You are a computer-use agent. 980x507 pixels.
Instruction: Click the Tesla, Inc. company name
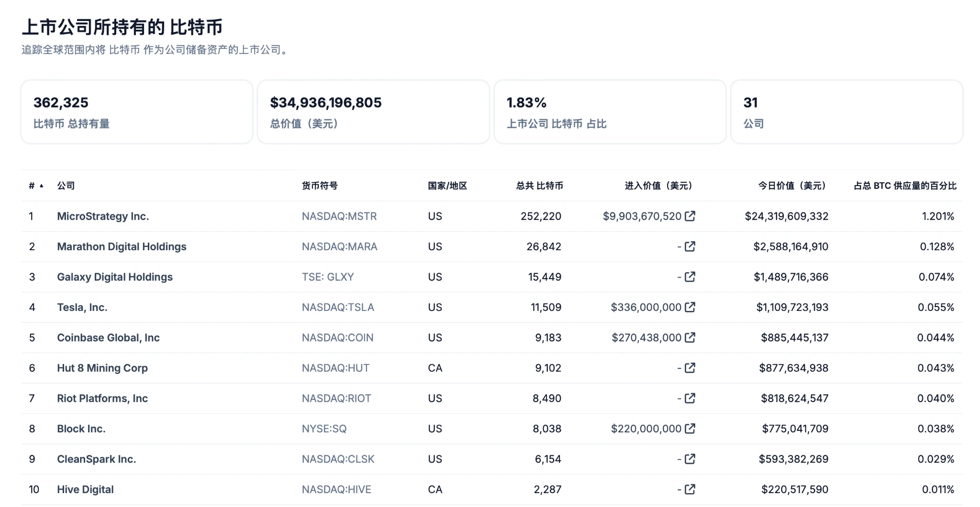(82, 307)
